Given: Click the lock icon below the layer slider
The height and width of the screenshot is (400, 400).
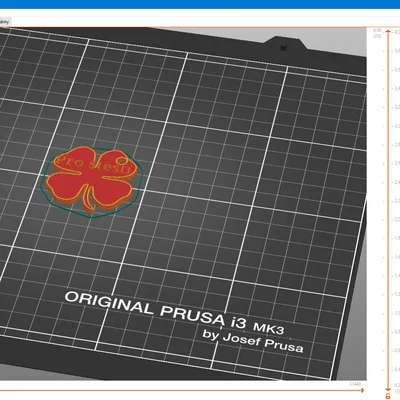Looking at the screenshot, I should tap(388, 396).
